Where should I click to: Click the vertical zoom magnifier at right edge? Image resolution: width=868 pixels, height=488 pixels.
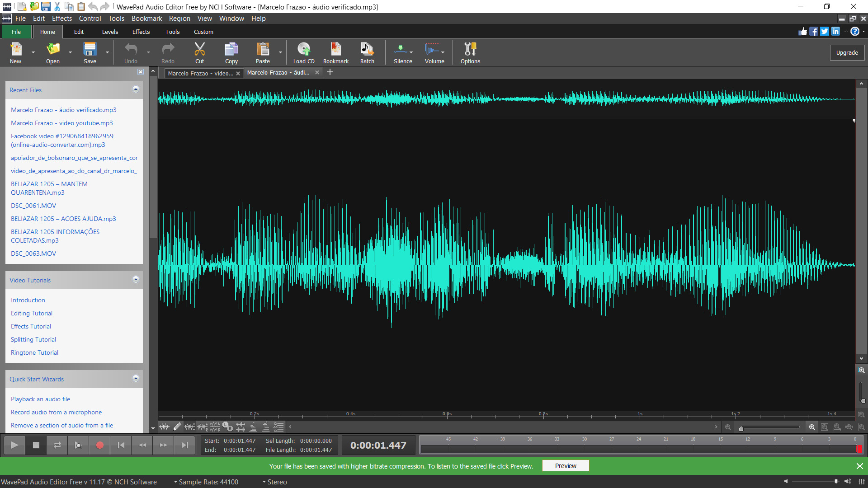(862, 370)
